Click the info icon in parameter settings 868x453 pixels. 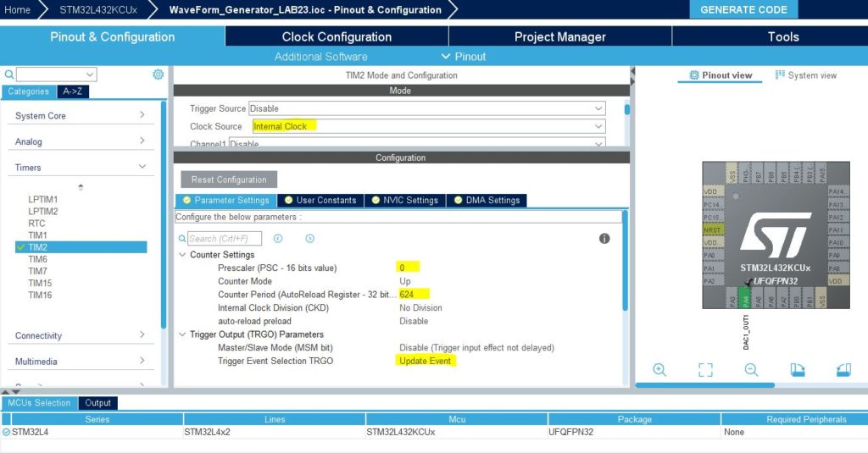tap(604, 239)
